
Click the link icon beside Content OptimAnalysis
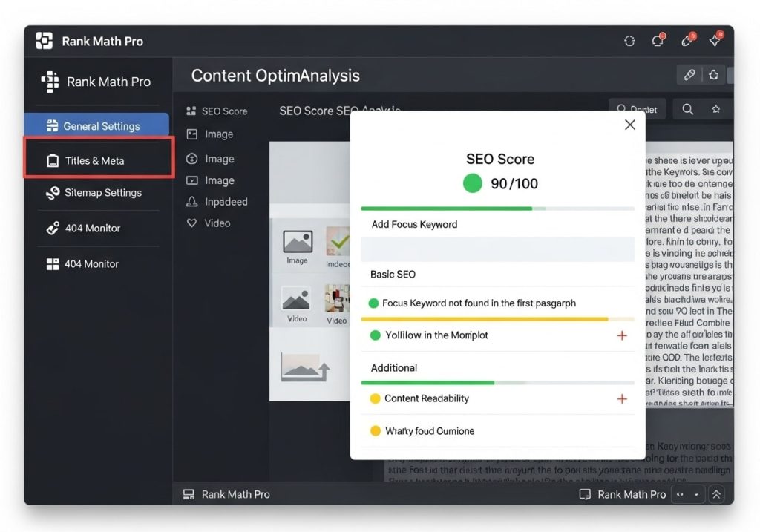(x=689, y=75)
